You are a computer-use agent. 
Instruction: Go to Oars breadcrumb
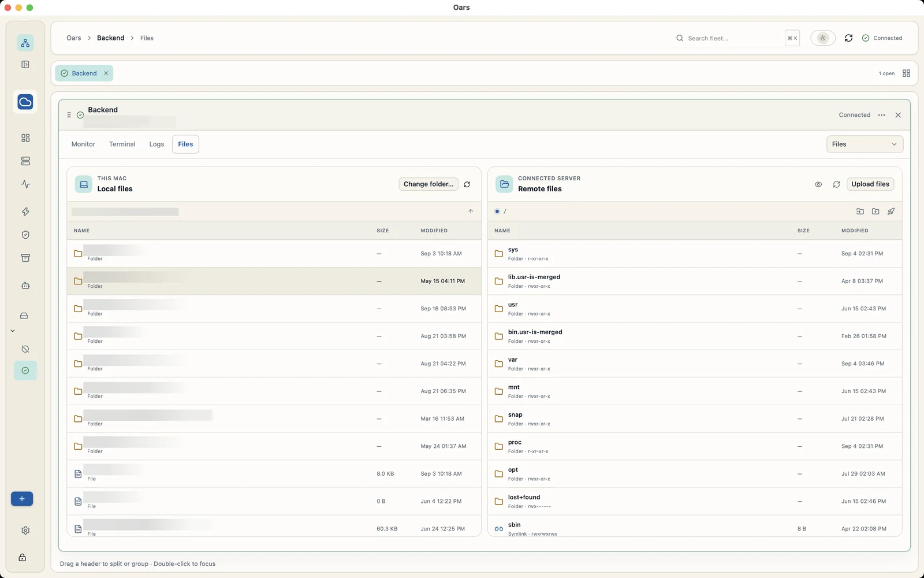[74, 38]
